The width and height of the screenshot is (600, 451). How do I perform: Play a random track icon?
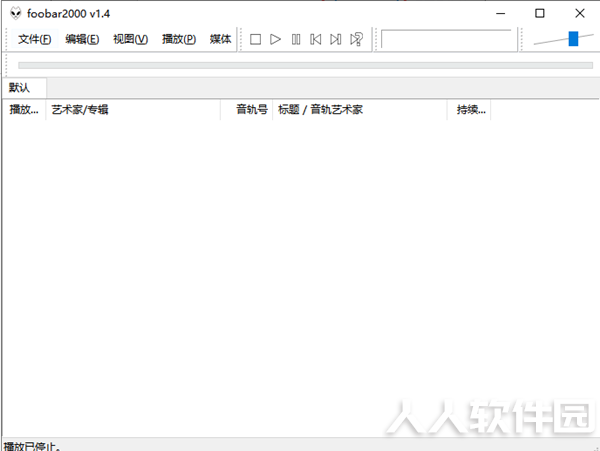tap(356, 39)
